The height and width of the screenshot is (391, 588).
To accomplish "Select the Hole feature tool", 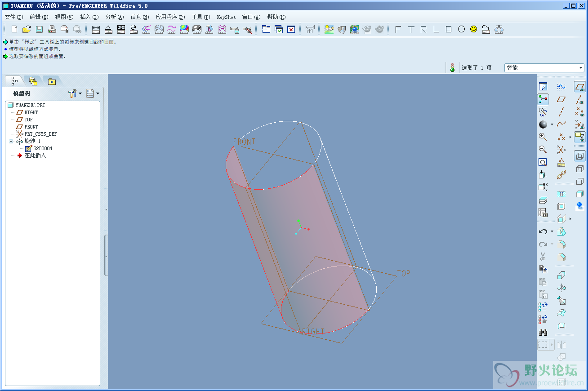I will pos(561,194).
